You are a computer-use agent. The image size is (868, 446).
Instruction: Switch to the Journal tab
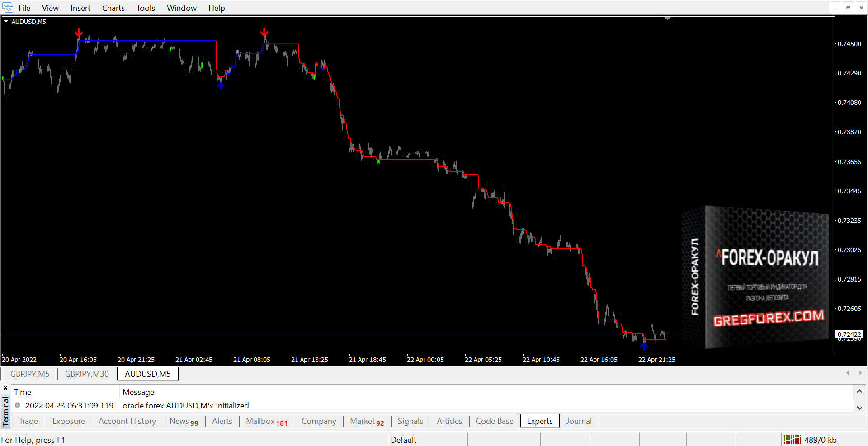click(x=579, y=421)
